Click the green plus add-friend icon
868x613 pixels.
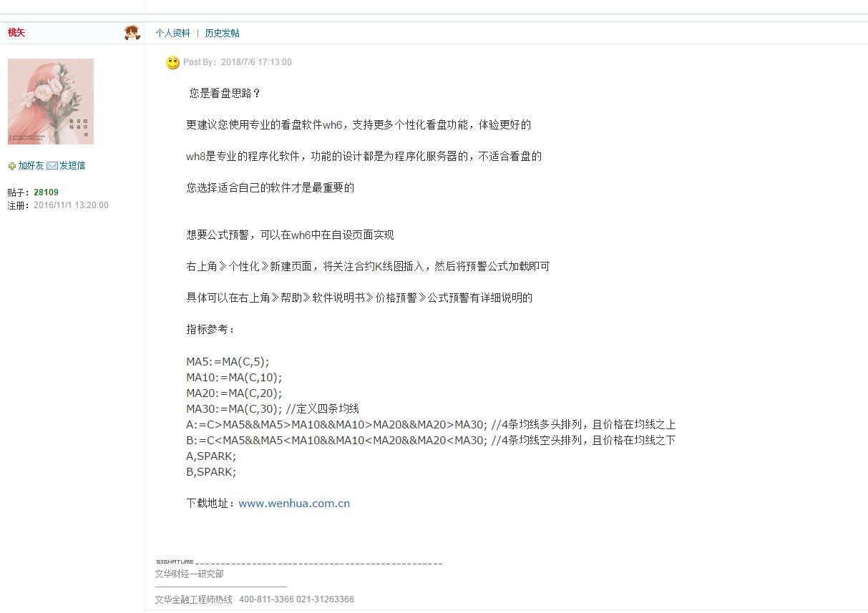11,166
